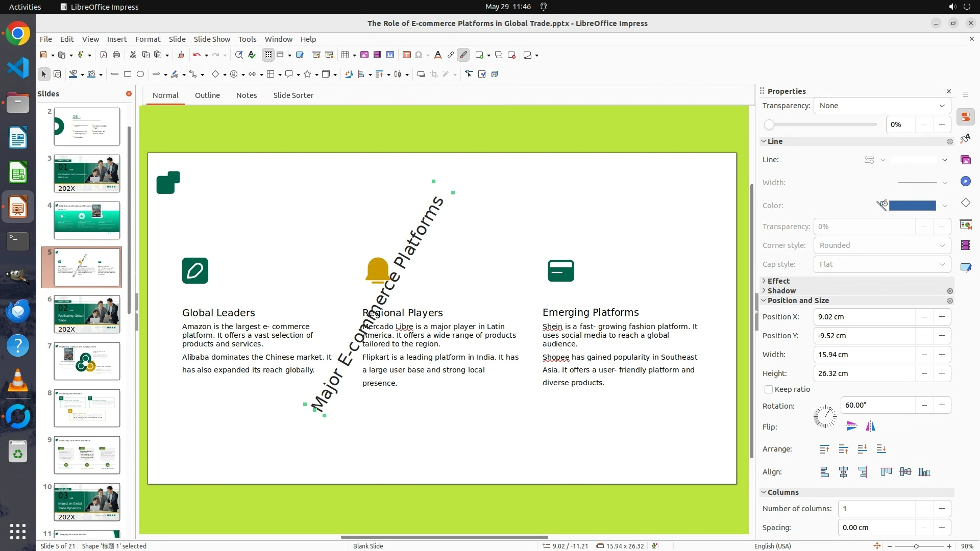Click the Align Left icon in sidebar

[824, 472]
